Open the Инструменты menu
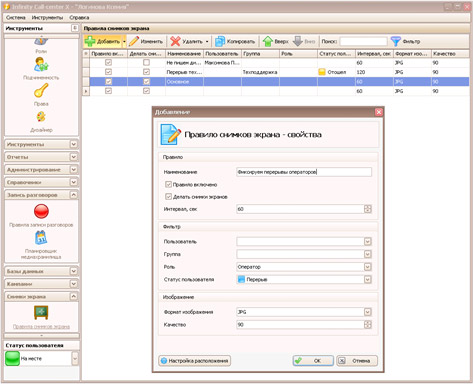 coord(47,18)
